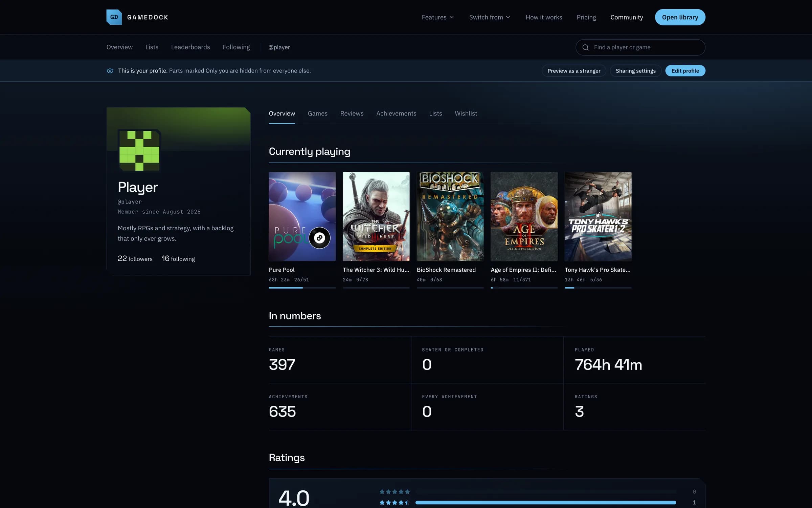The image size is (812, 508).
Task: View the 22 followers list
Action: click(135, 259)
